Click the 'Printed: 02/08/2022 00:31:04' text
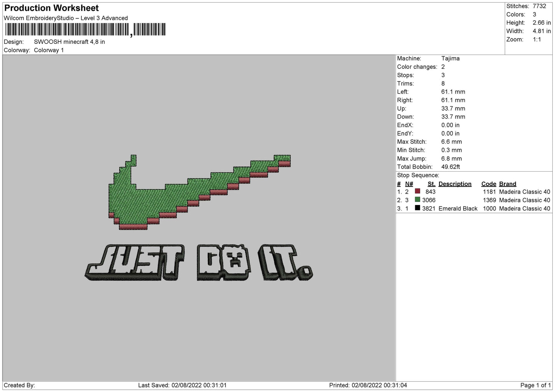 point(368,385)
